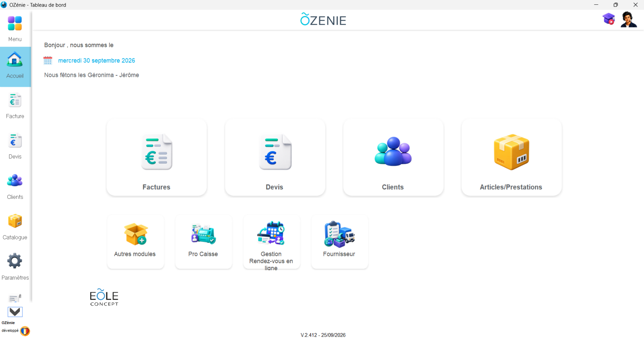The image size is (644, 340).
Task: Restore down the OZénie window
Action: point(616,5)
